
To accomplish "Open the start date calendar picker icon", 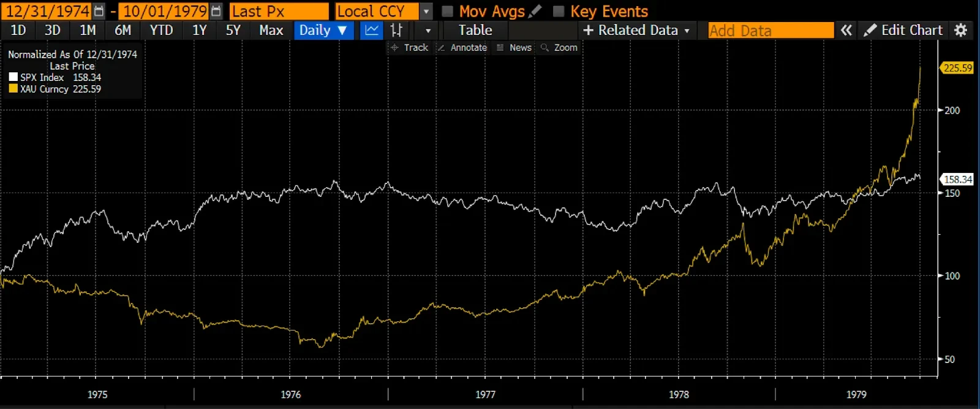I will (99, 11).
